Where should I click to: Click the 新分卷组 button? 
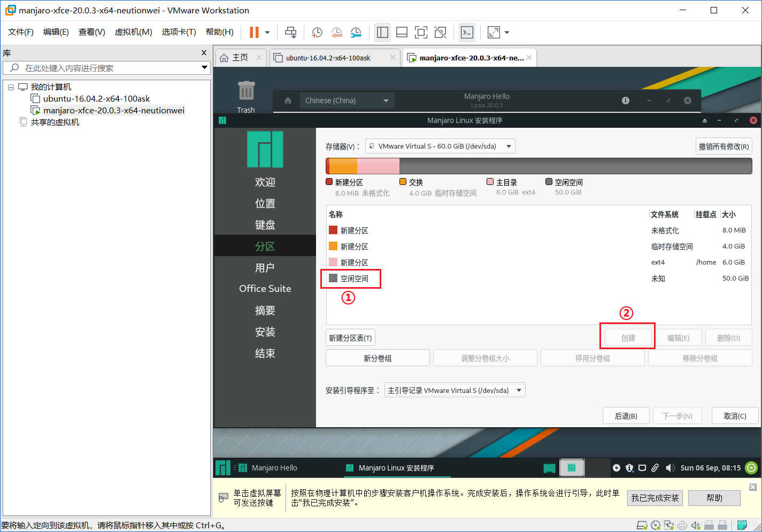[x=378, y=358]
